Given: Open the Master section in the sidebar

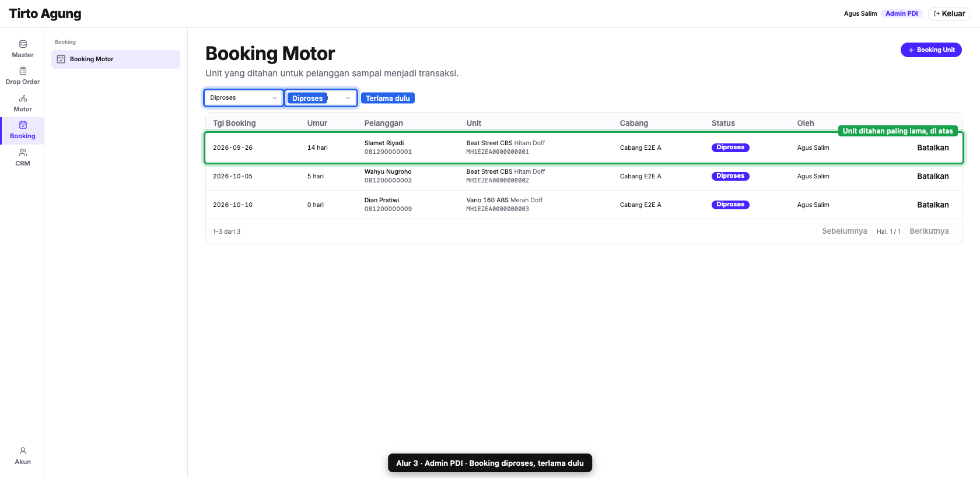Looking at the screenshot, I should (23, 49).
